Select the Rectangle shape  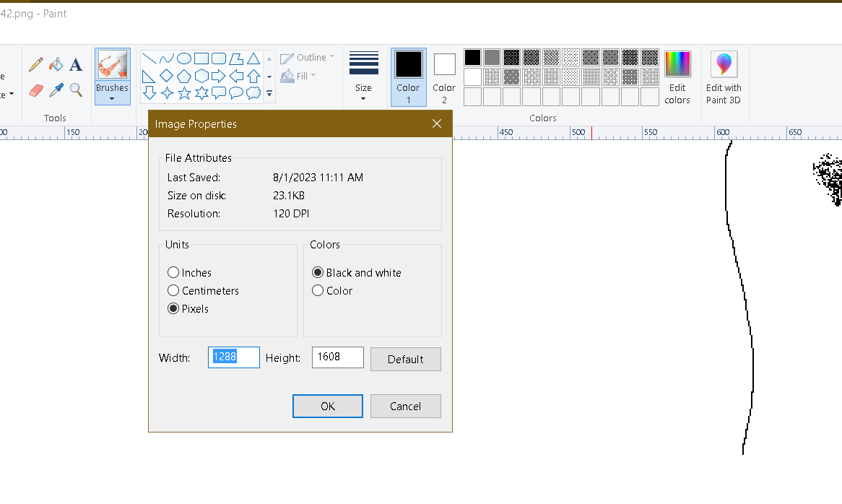(201, 58)
